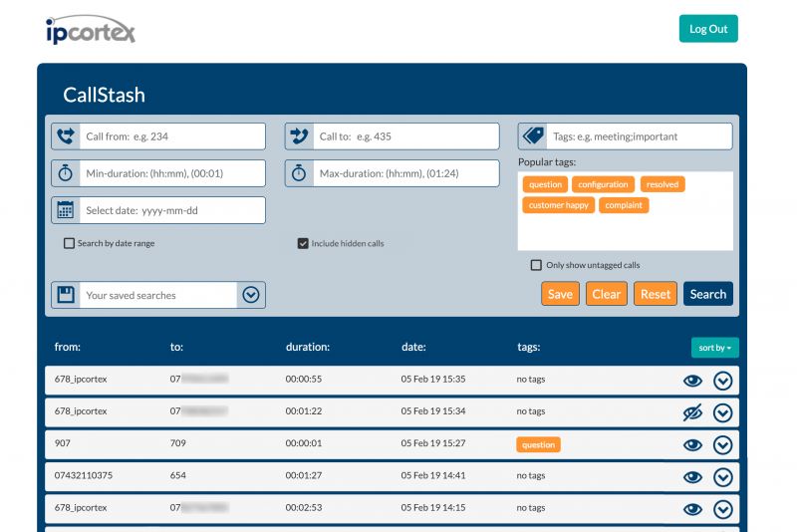This screenshot has height=532, width=797.
Task: Focus the Call from input field
Action: [x=172, y=136]
